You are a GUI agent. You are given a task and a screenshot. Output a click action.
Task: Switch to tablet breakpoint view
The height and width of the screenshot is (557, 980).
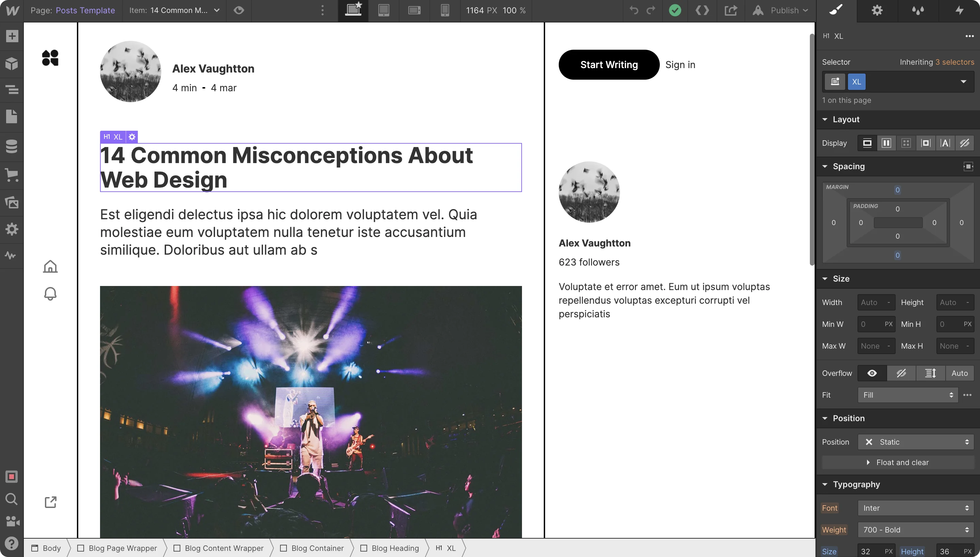click(x=384, y=10)
